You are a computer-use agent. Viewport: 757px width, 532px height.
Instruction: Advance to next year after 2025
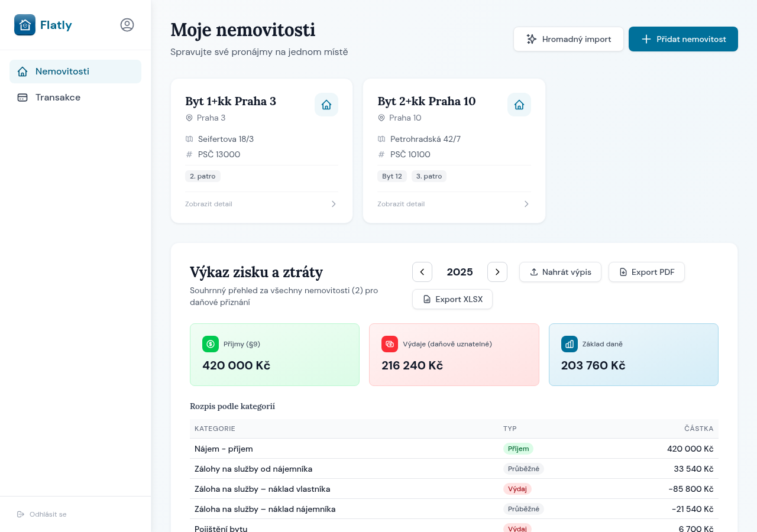[x=497, y=272]
